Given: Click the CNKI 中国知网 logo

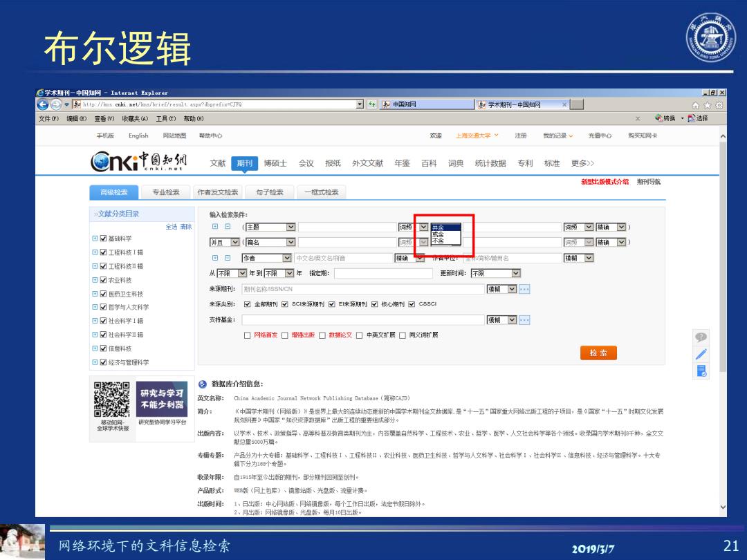Looking at the screenshot, I should (x=138, y=162).
